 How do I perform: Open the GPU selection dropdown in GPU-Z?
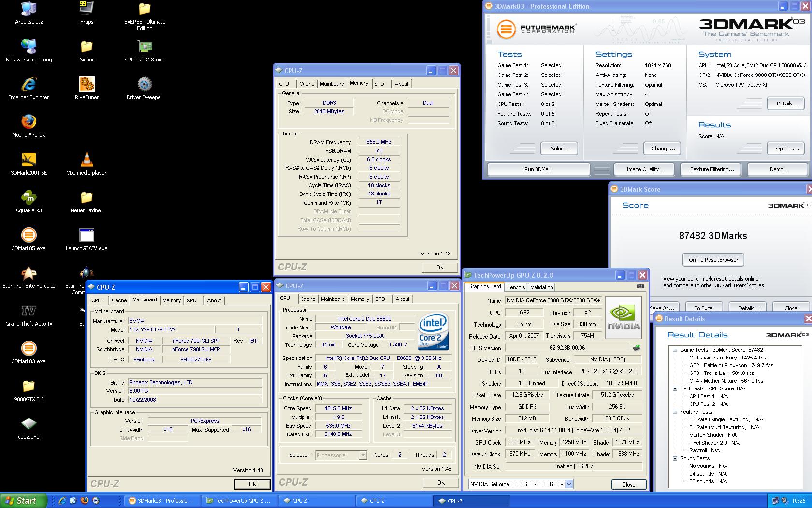569,484
